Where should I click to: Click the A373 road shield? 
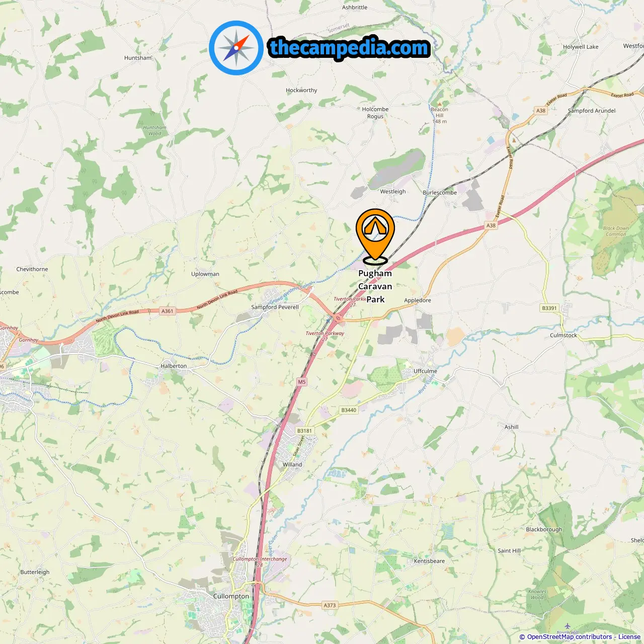coord(330,605)
